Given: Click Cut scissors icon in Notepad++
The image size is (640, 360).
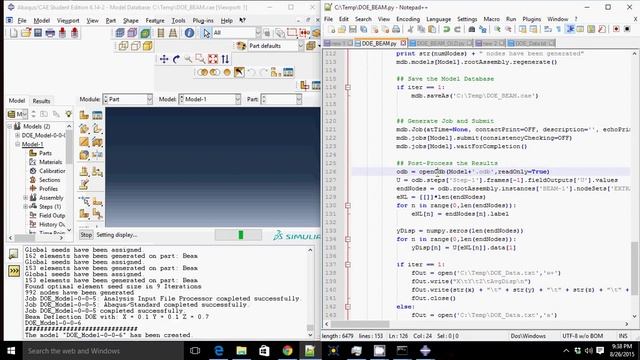Looking at the screenshot, I should point(411,29).
